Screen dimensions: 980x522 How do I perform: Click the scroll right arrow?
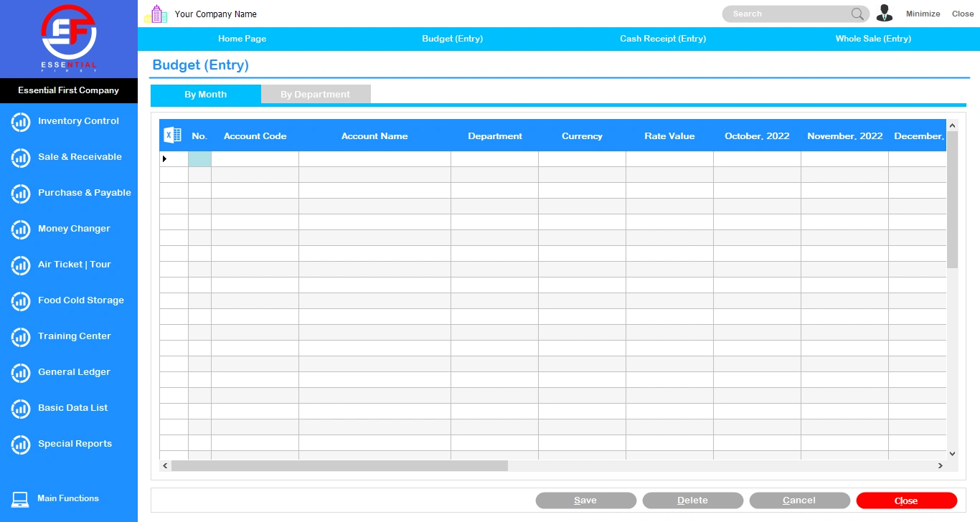[941, 466]
